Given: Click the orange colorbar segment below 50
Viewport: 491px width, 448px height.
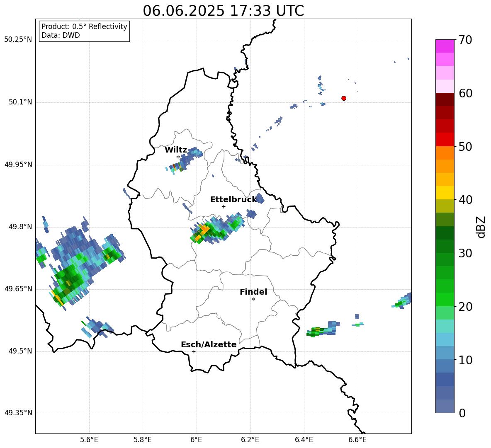Looking at the screenshot, I should tap(445, 153).
